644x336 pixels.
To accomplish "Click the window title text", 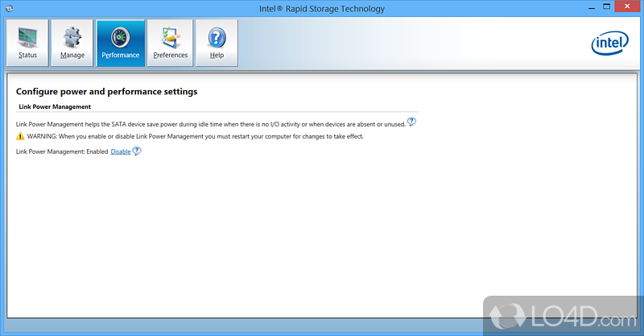I will [321, 9].
